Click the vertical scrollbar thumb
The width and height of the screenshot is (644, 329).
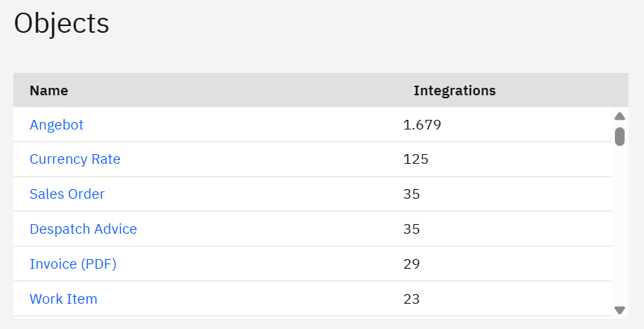pos(619,136)
